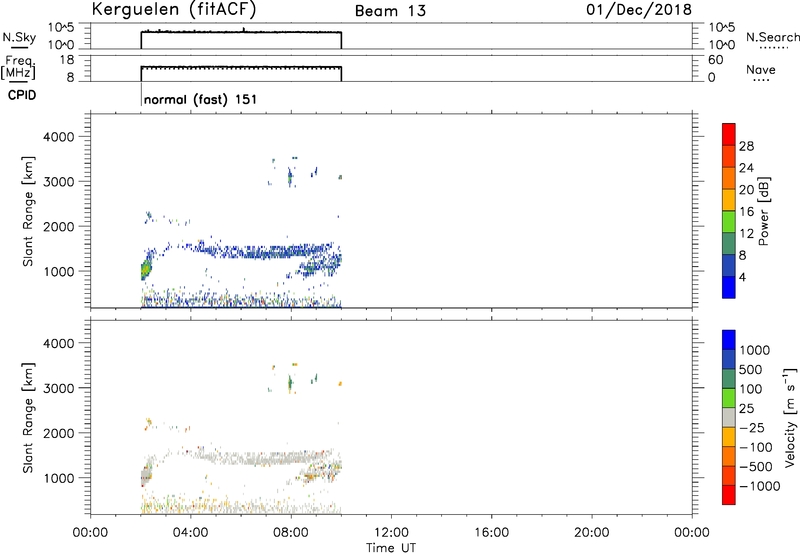Click the gray echo cluster near 1000 km in velocity panel

146,476
